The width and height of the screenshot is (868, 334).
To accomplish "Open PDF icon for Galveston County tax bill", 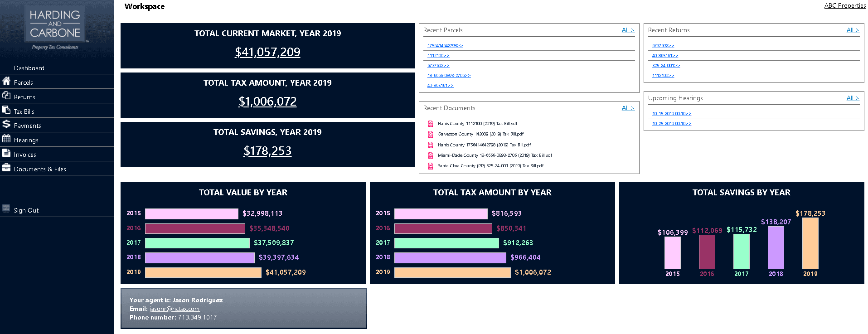I will (431, 134).
